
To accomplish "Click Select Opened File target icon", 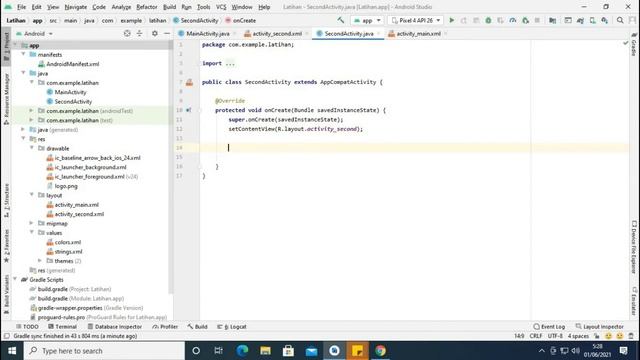I will click(127, 33).
